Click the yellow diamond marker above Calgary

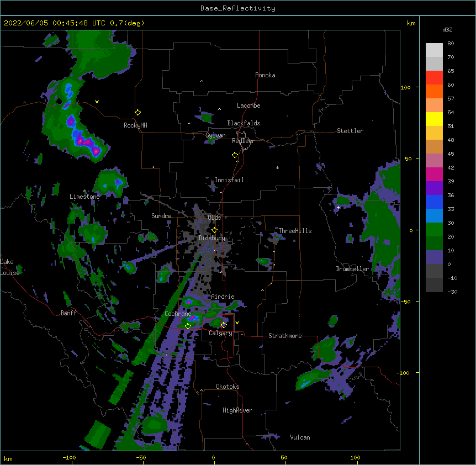point(224,325)
